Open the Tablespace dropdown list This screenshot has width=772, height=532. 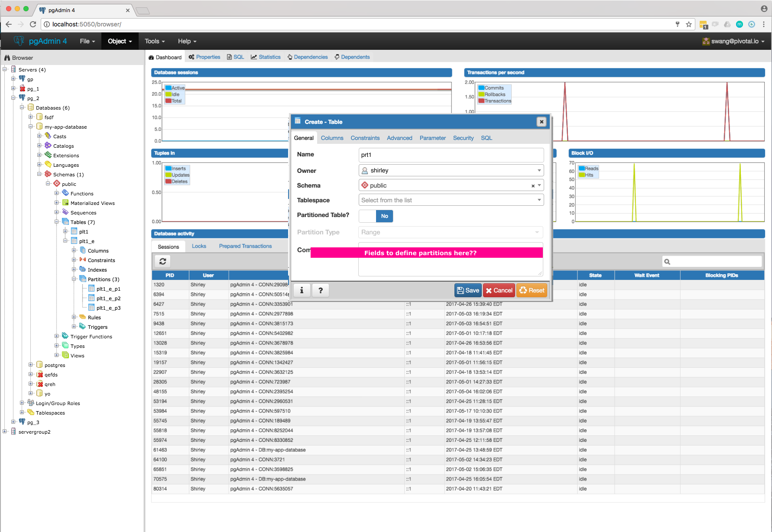[x=539, y=200]
